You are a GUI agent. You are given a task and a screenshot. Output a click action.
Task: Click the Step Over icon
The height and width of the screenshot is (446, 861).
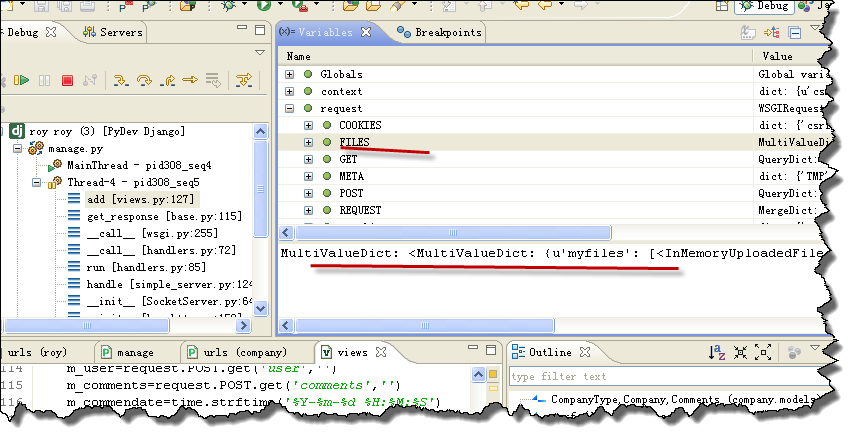click(143, 80)
